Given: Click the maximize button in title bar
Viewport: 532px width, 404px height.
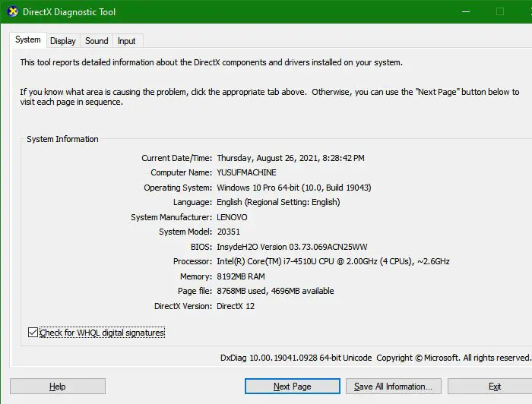Looking at the screenshot, I should [500, 11].
